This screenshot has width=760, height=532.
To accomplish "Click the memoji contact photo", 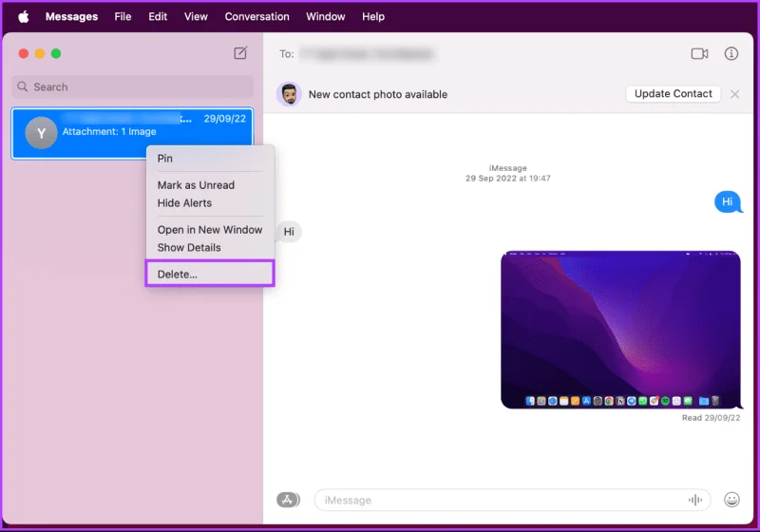I will click(x=289, y=94).
